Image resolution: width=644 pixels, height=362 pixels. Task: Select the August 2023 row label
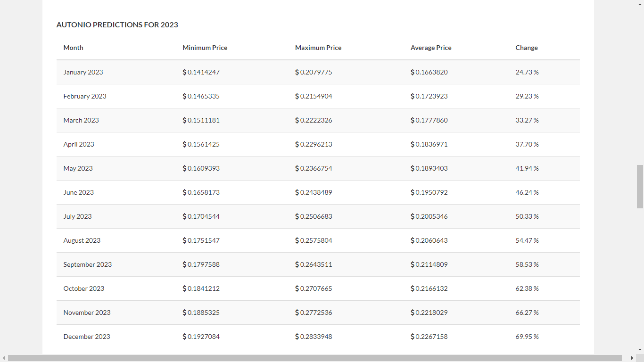coord(82,240)
